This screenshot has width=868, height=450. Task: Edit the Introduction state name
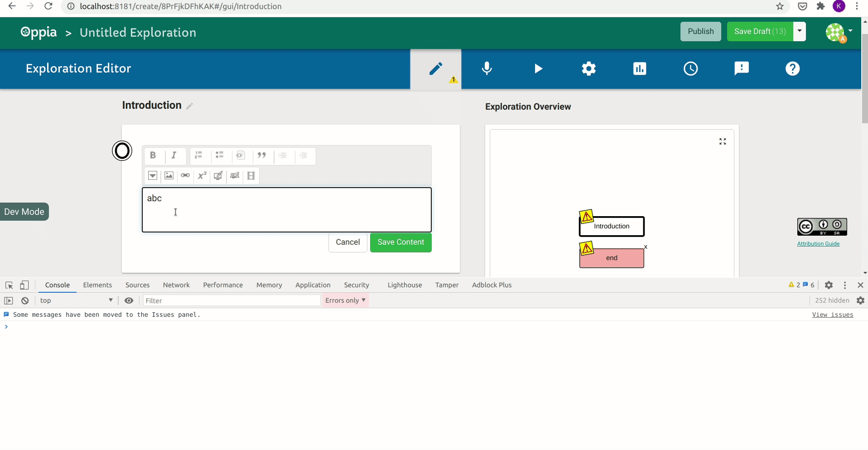pyautogui.click(x=190, y=106)
